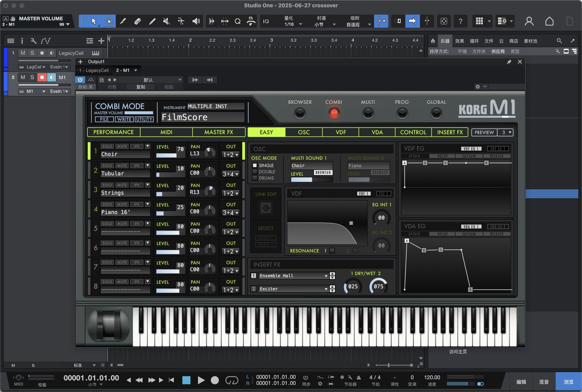Image resolution: width=582 pixels, height=392 pixels.
Task: Open the help question mark button
Action: click(460, 21)
